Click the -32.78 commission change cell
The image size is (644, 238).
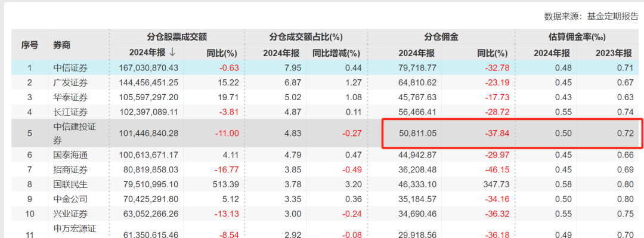click(496, 67)
